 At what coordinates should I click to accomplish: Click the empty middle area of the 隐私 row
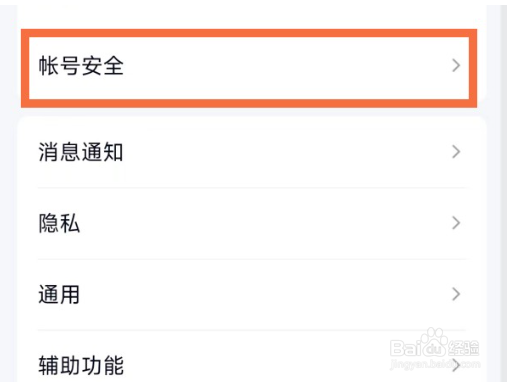(267, 223)
